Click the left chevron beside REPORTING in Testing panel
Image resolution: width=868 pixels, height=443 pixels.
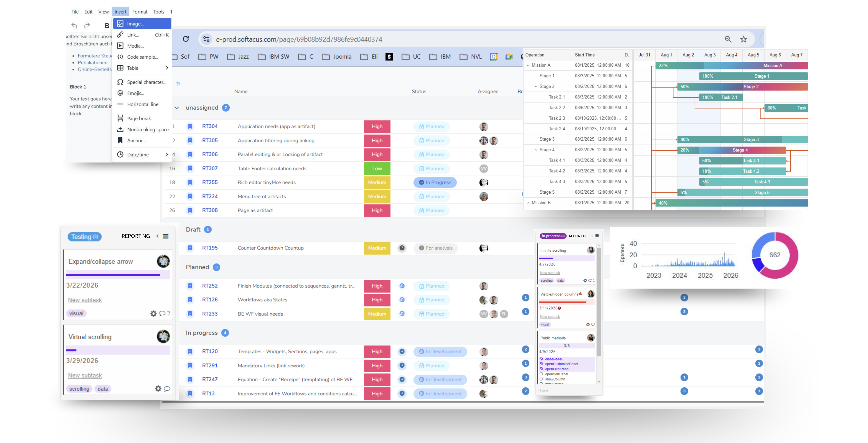coord(157,236)
